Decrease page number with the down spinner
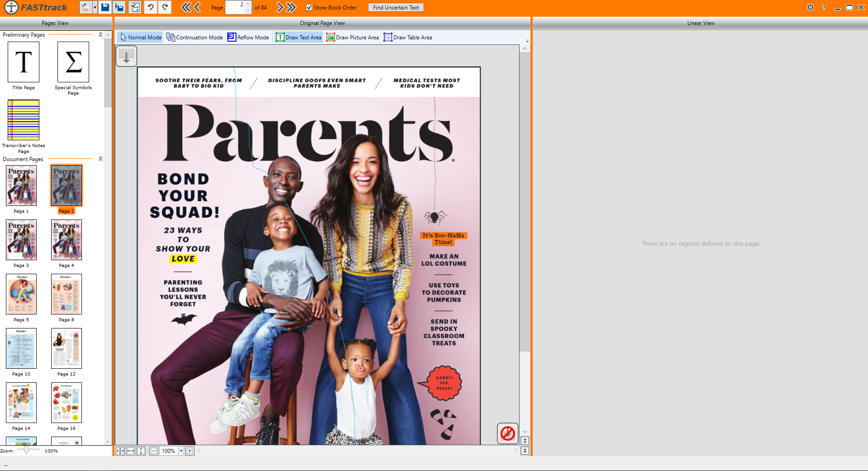 click(x=248, y=10)
